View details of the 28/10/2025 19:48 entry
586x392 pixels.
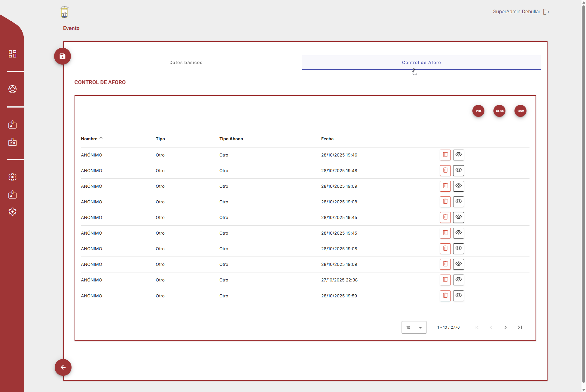coord(458,170)
